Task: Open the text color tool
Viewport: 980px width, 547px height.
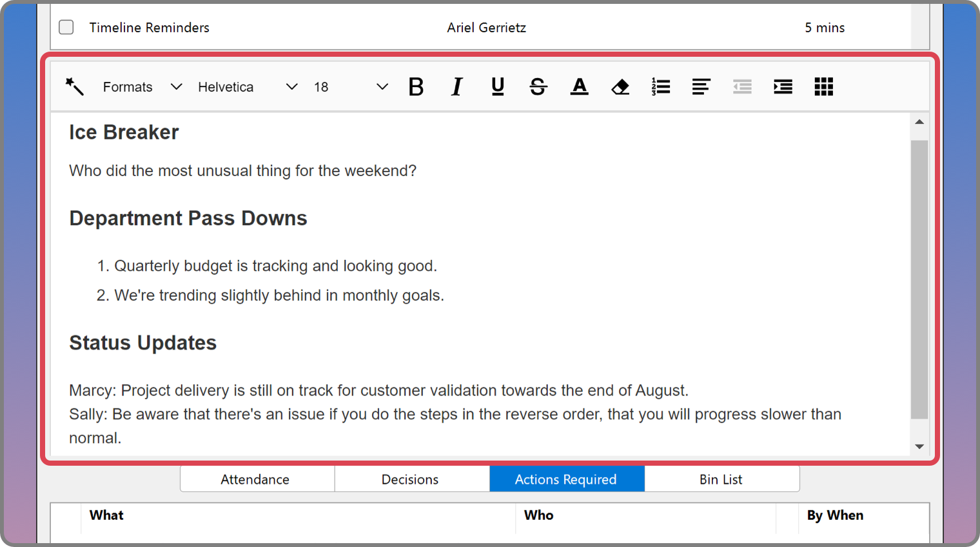Action: [x=579, y=86]
